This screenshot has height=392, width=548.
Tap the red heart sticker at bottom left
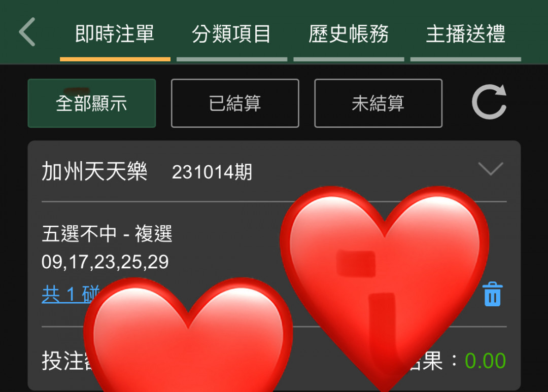188,335
